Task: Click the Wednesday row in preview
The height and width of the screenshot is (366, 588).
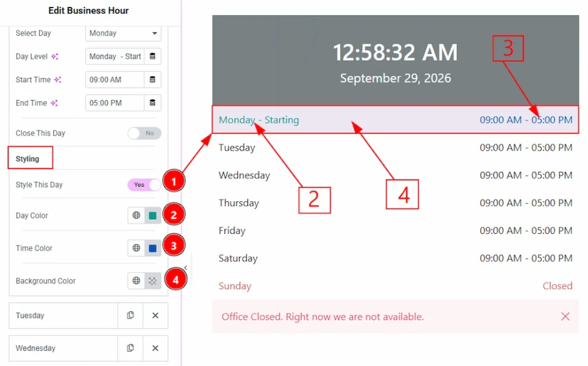Action: [x=396, y=175]
